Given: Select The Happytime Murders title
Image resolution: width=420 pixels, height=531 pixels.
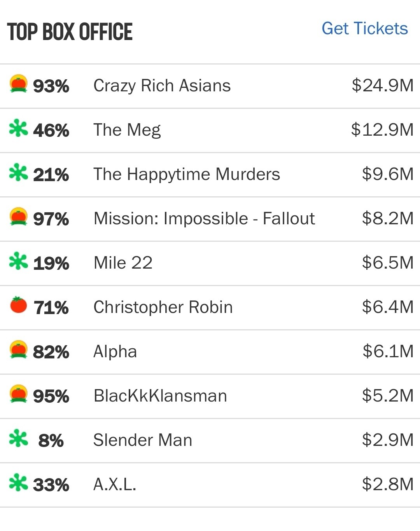Looking at the screenshot, I should coord(187,174).
